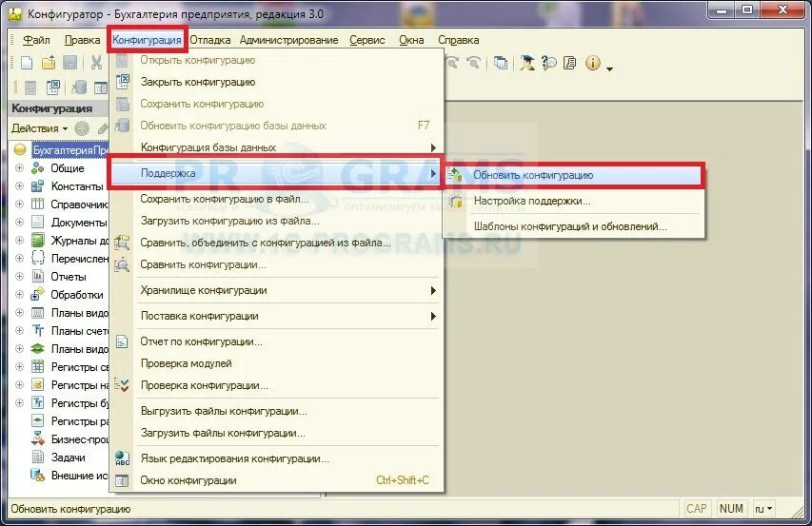This screenshot has height=526, width=812.
Task: Choose Загрузить файлы конфигурации...
Action: (x=277, y=433)
